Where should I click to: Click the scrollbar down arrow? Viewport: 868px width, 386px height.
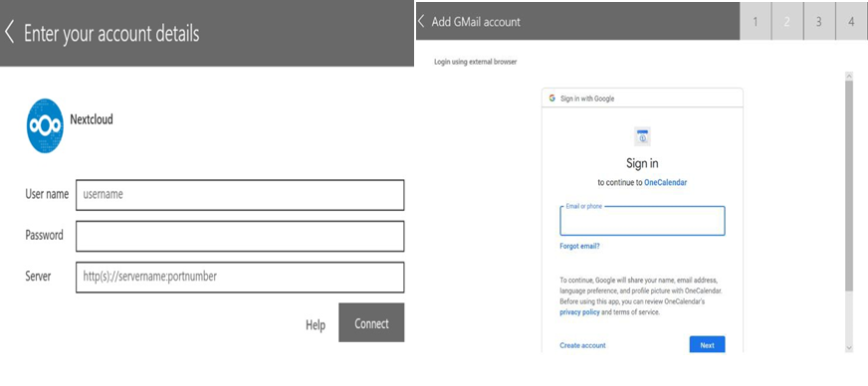[849, 347]
